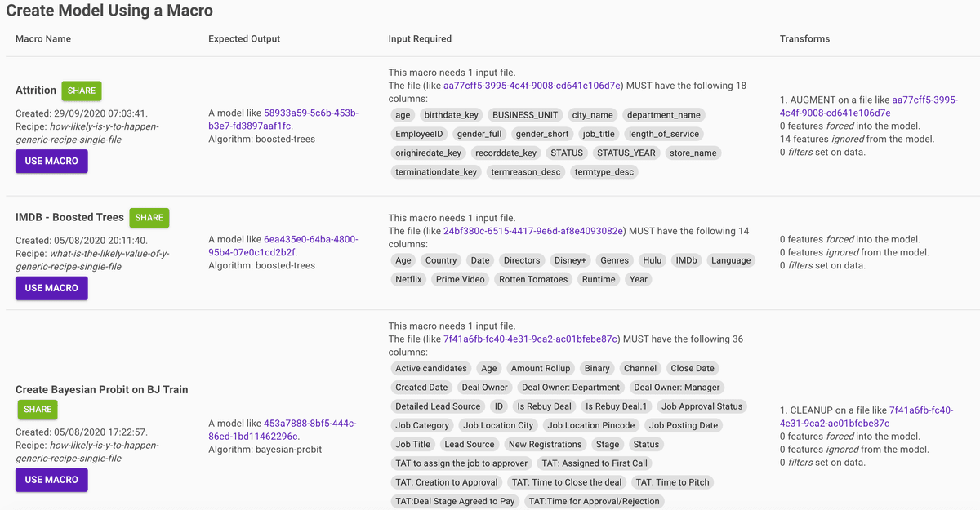This screenshot has width=980, height=510.
Task: Click the Macro Name column header
Action: click(43, 39)
